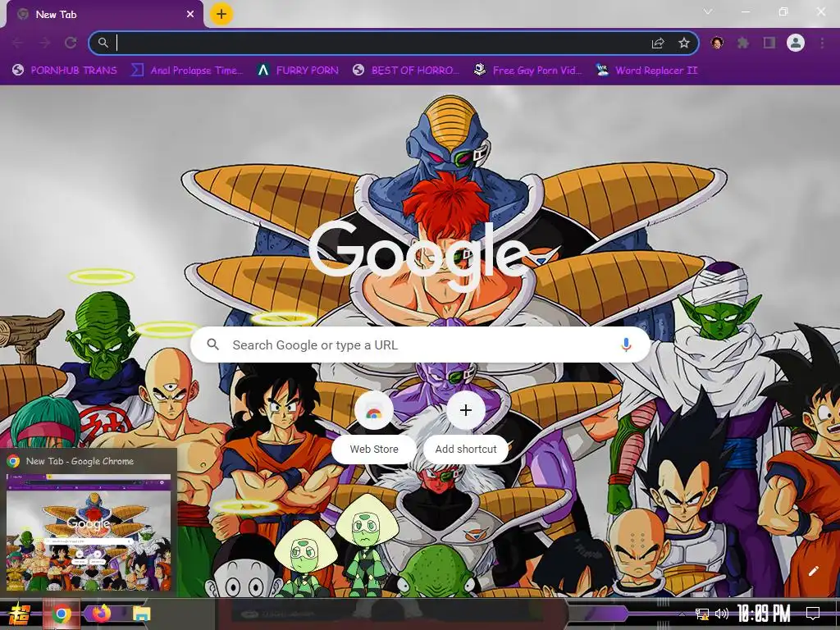Start voice search with the microphone icon
The width and height of the screenshot is (840, 630).
pos(626,345)
